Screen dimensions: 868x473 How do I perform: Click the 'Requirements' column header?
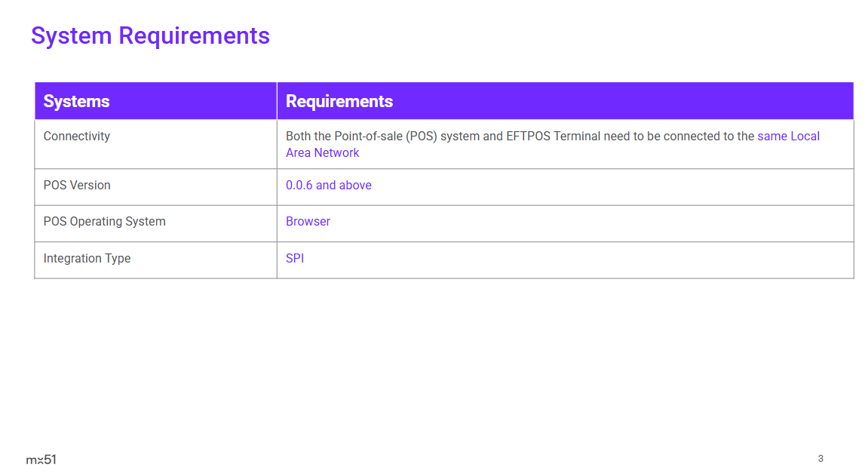tap(339, 101)
